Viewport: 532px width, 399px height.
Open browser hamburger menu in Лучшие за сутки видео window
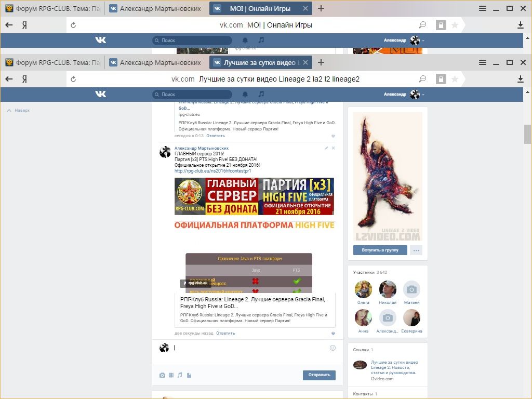pos(483,62)
